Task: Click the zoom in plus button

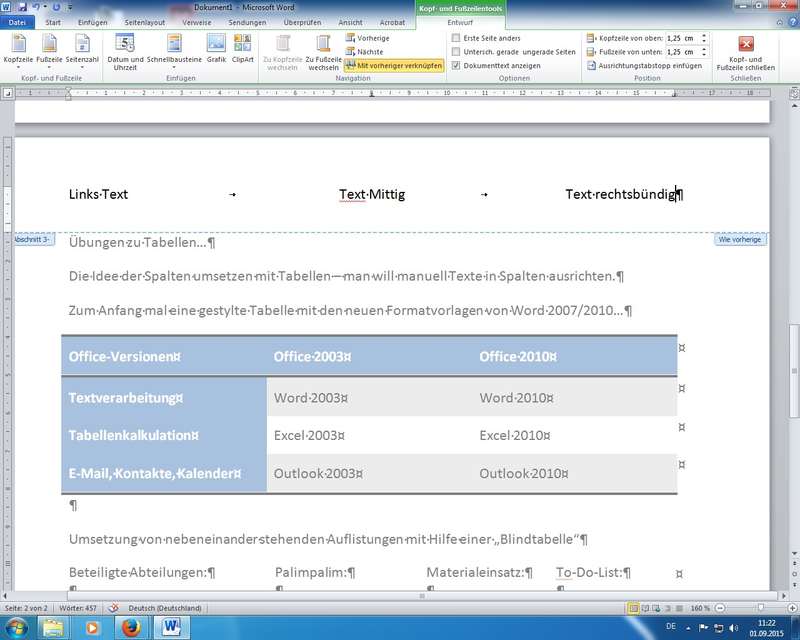Action: pyautogui.click(x=792, y=608)
